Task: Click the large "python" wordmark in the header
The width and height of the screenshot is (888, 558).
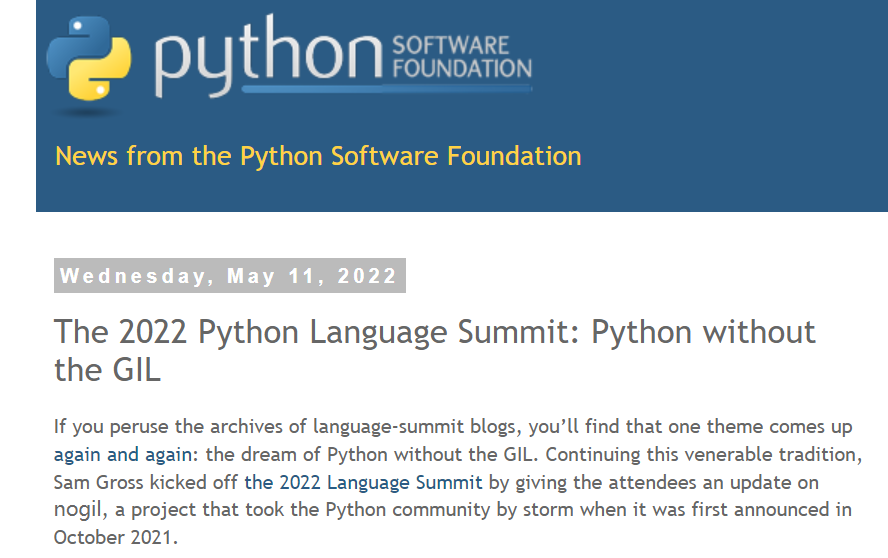Action: [269, 56]
